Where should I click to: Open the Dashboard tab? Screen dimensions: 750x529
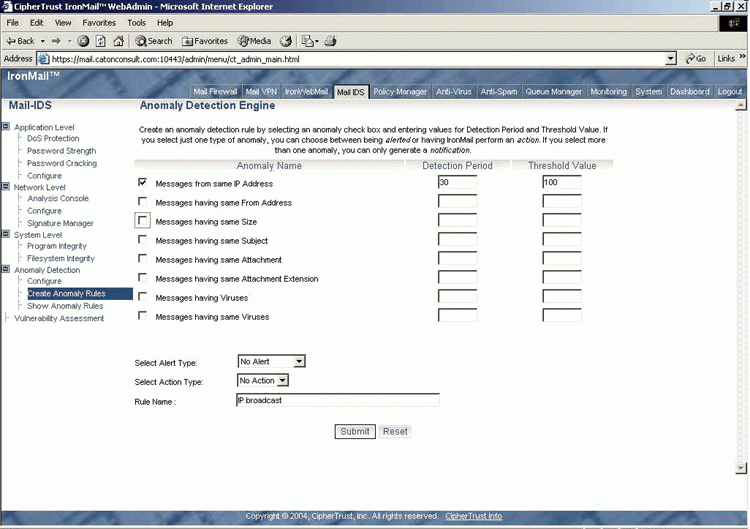(x=689, y=92)
